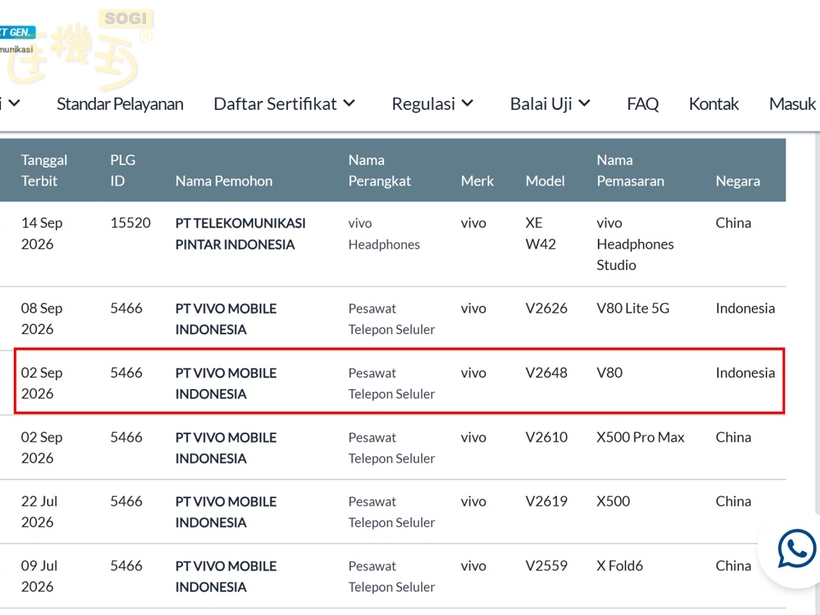
Task: Click the PLG ID column header
Action: 123,170
